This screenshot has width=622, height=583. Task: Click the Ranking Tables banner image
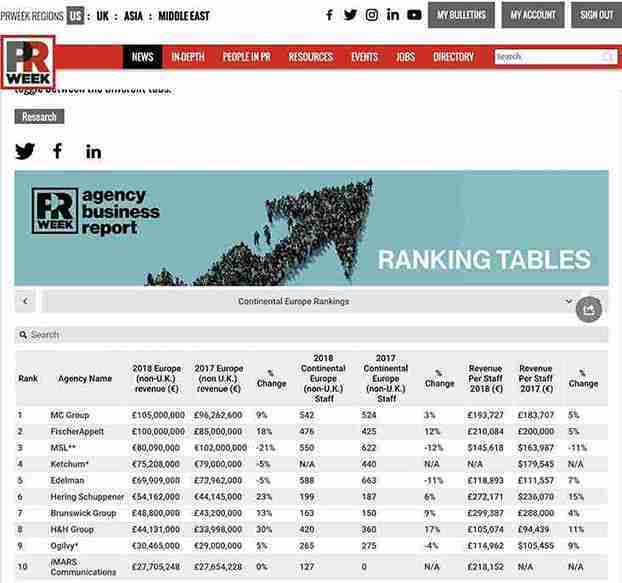(311, 228)
